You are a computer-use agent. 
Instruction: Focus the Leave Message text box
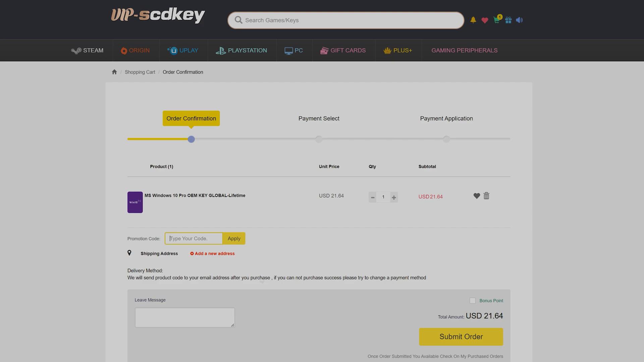[184, 317]
